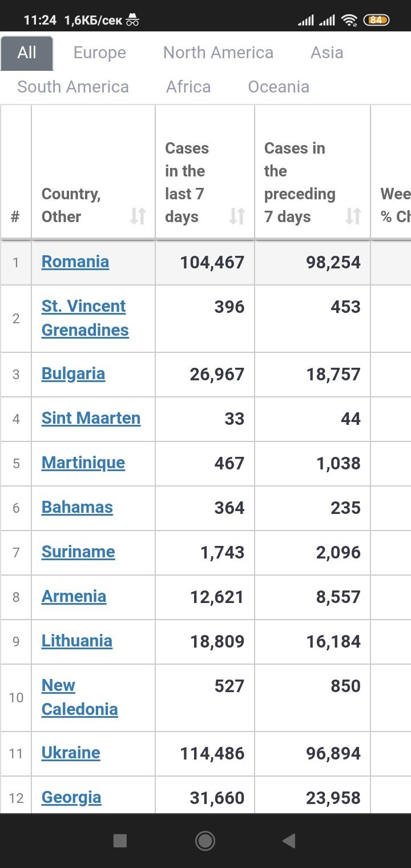Open the Romania country link
Image resolution: width=411 pixels, height=868 pixels.
(75, 262)
